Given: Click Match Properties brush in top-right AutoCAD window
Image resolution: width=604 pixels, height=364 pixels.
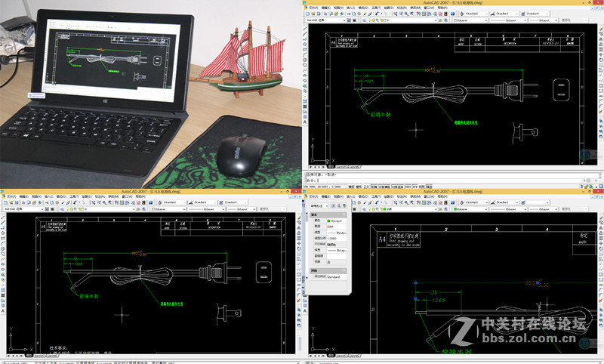Looking at the screenshot, I should [x=365, y=14].
